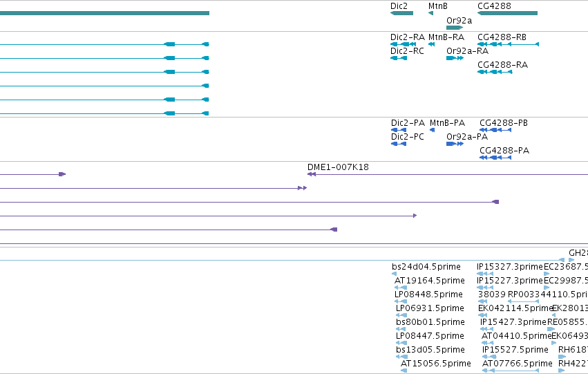Select the AT19164.5prime EST feature

click(401, 288)
